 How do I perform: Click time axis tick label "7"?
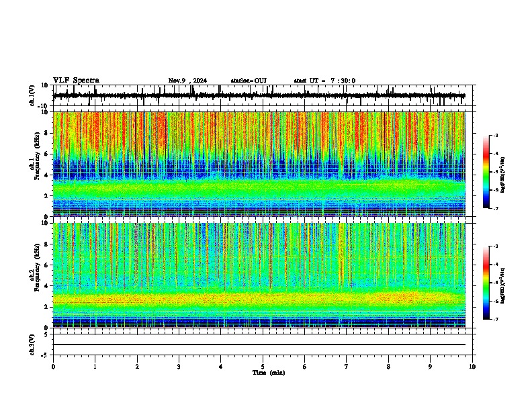coord(347,367)
